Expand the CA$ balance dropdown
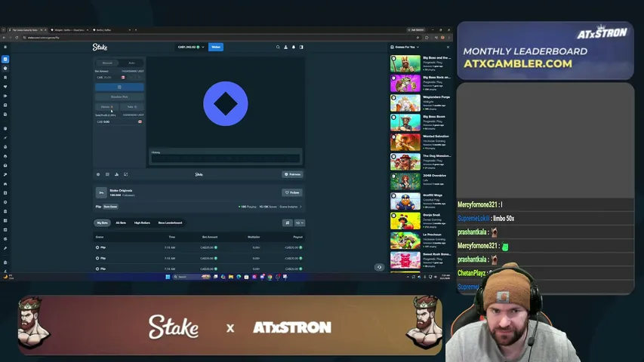This screenshot has height=362, width=644. (191, 48)
